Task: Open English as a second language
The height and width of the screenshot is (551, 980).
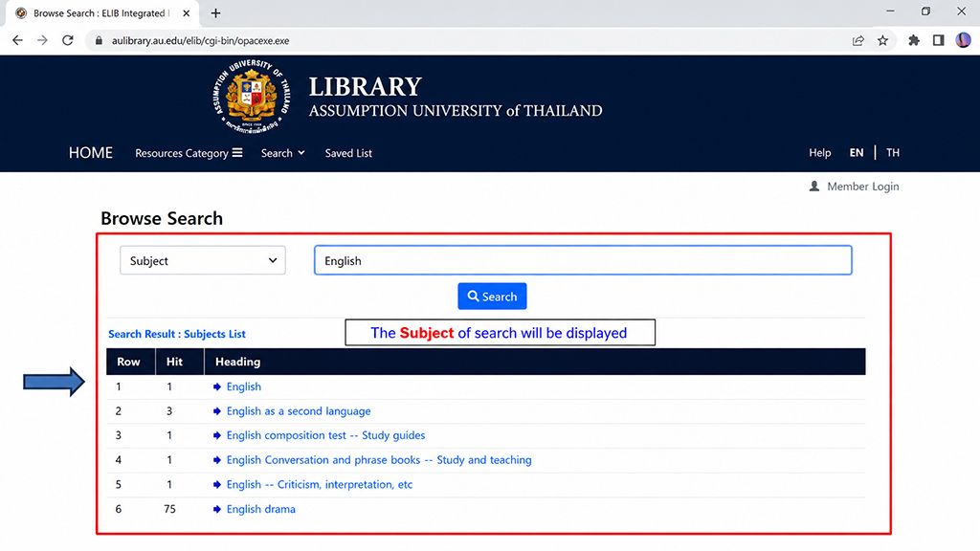Action: 299,411
